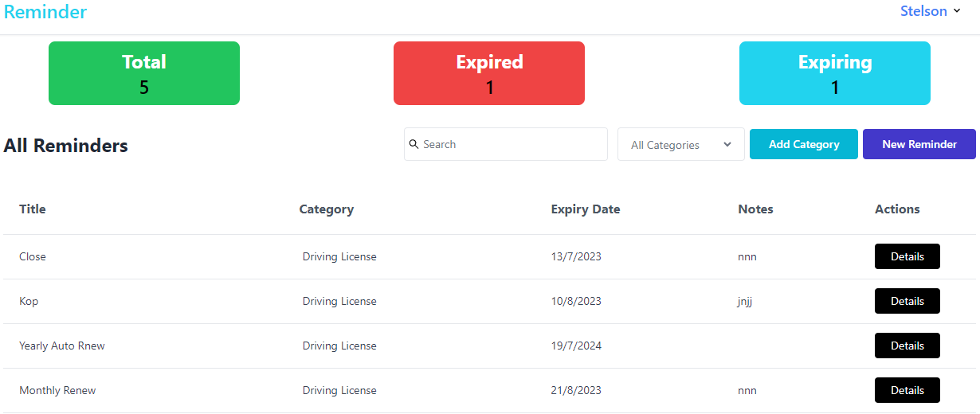Click the search magnifier icon

coord(414,144)
